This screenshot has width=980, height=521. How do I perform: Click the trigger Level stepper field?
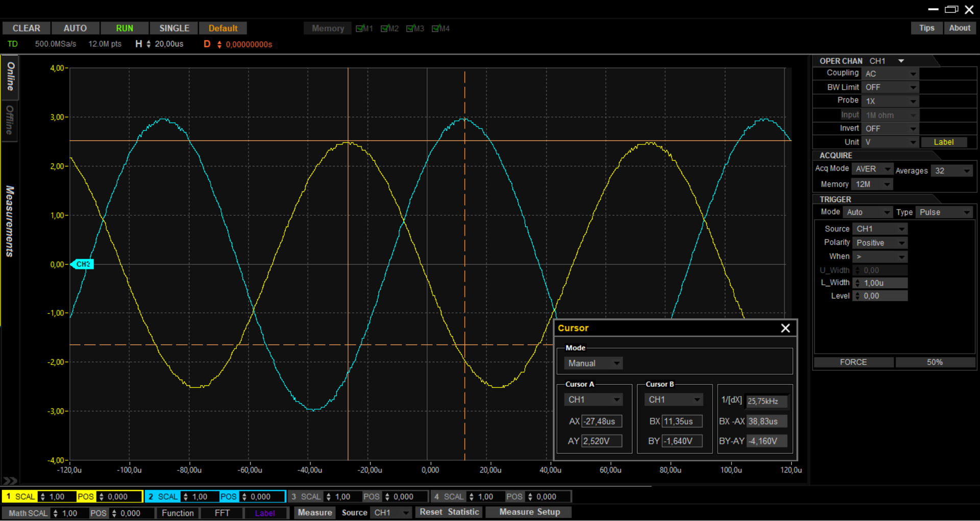(x=880, y=296)
